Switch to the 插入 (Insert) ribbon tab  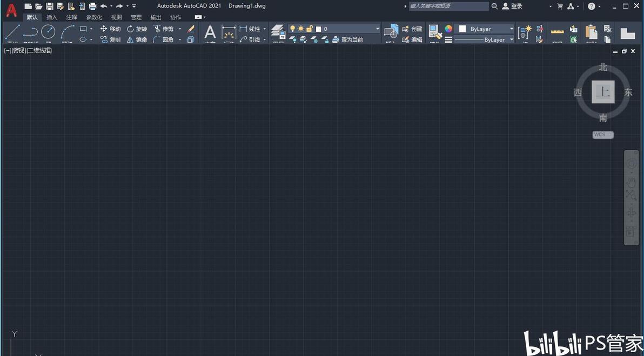pos(52,17)
